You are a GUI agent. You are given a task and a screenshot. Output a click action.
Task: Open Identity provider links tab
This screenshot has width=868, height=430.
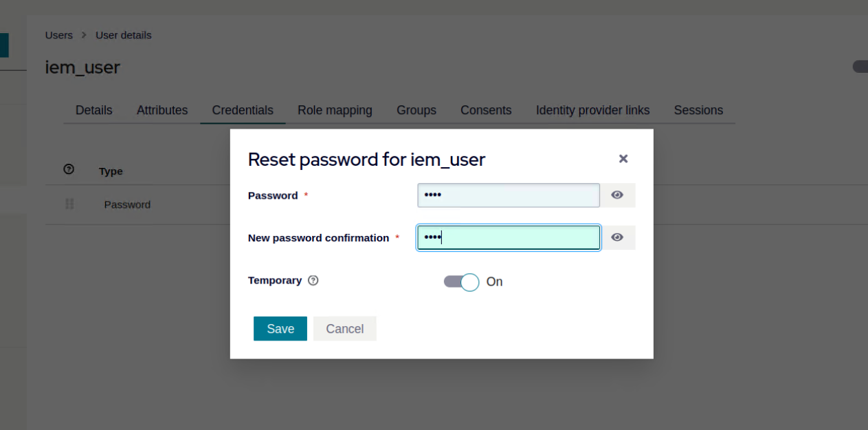[592, 110]
